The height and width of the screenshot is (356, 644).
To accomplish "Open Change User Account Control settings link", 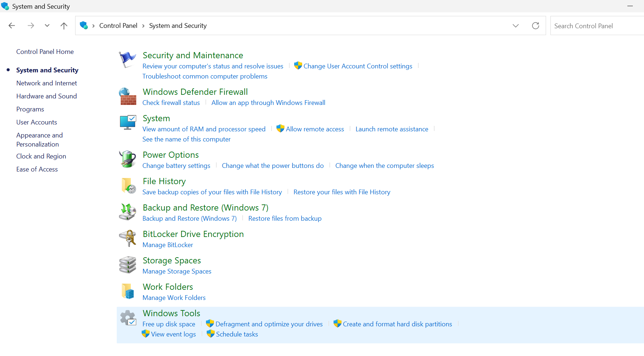I will 357,66.
